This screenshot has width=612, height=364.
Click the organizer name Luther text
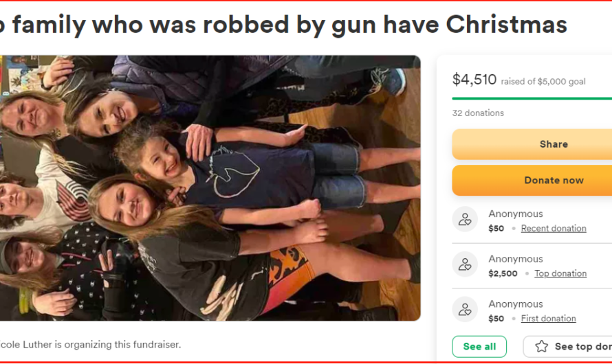click(x=39, y=345)
